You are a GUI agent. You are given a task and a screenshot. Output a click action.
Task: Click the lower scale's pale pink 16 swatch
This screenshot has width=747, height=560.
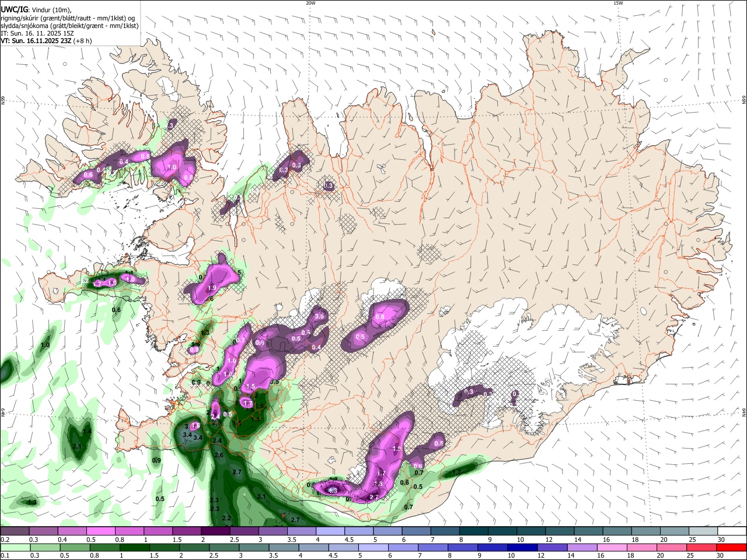click(x=612, y=548)
